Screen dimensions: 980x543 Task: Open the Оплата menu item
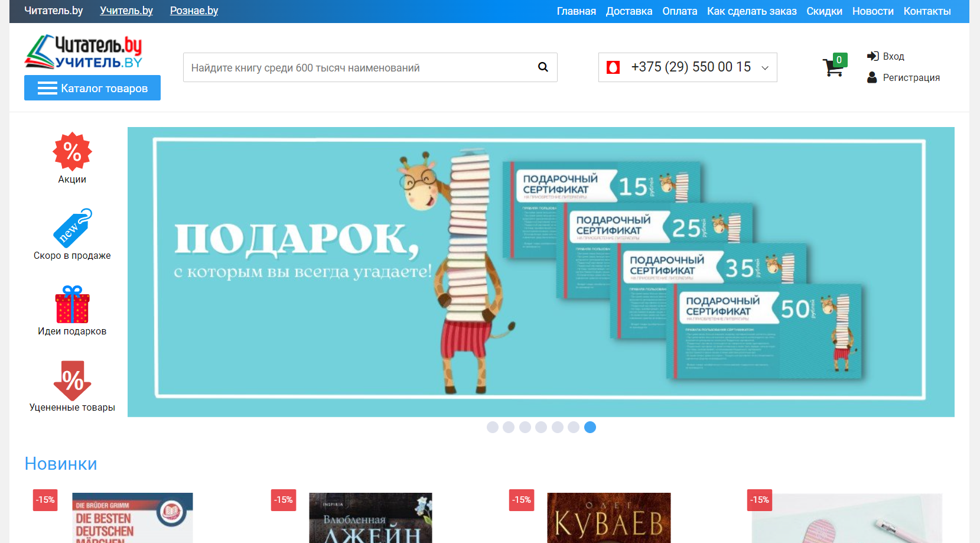click(x=680, y=11)
